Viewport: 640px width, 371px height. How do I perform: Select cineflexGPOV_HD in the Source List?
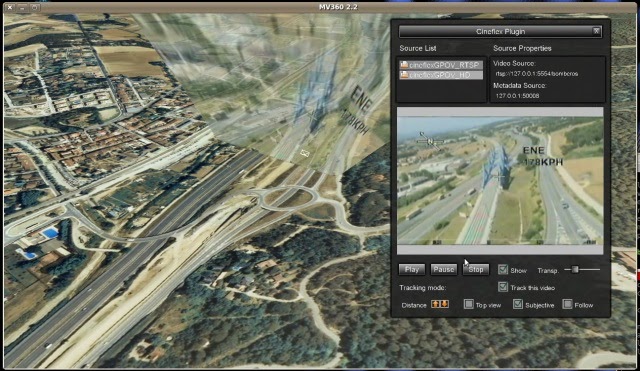[441, 75]
